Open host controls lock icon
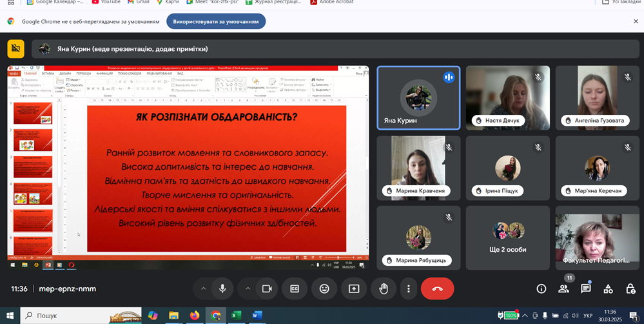This screenshot has height=324, width=644. click(630, 289)
